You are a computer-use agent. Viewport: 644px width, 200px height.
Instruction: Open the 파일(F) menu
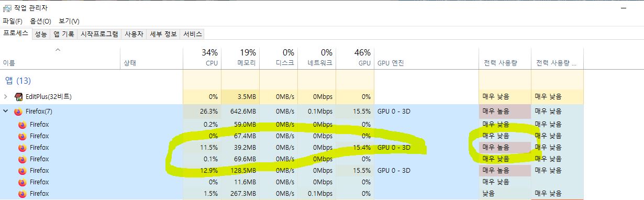(13, 21)
